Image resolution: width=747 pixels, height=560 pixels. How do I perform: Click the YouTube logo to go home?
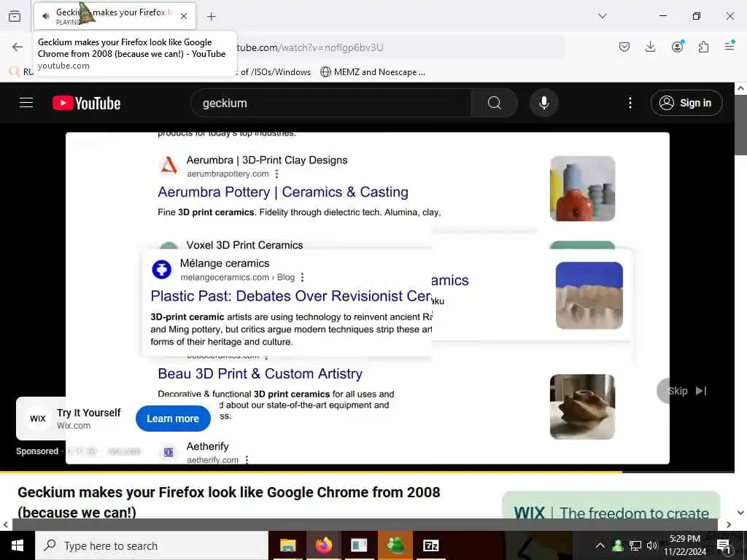tap(86, 103)
